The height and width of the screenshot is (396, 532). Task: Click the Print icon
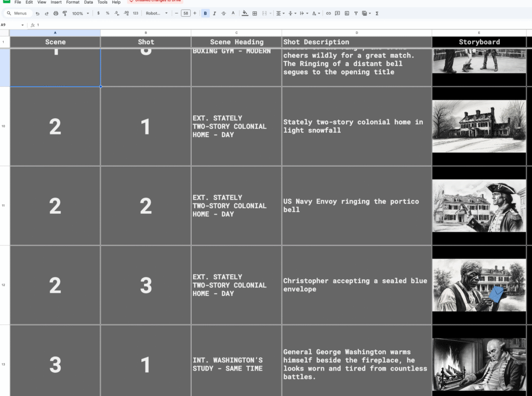[56, 13]
